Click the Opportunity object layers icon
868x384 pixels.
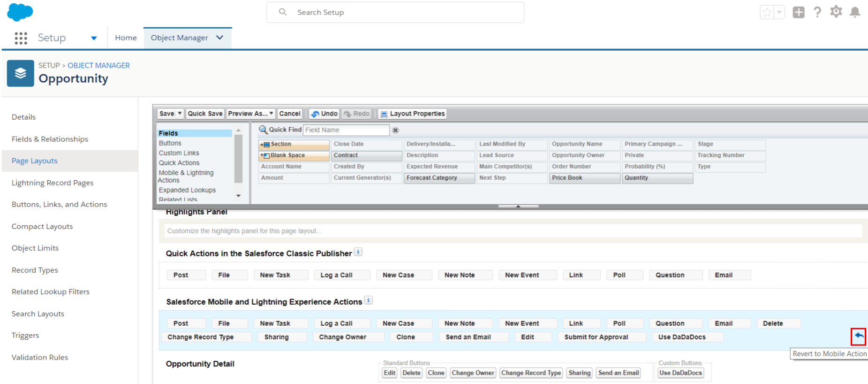pos(21,73)
